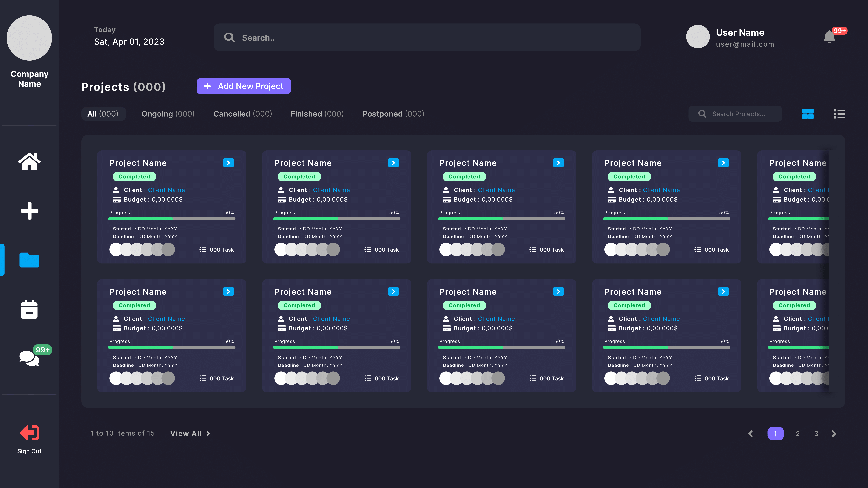The width and height of the screenshot is (868, 488).
Task: Click progress bar on first project card
Action: pyautogui.click(x=172, y=219)
